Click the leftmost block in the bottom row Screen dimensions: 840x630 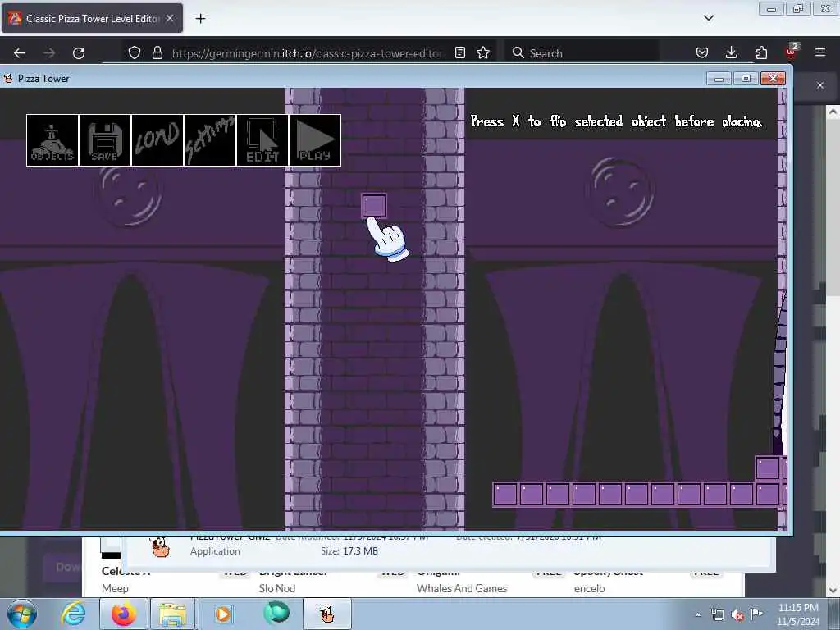(x=505, y=495)
